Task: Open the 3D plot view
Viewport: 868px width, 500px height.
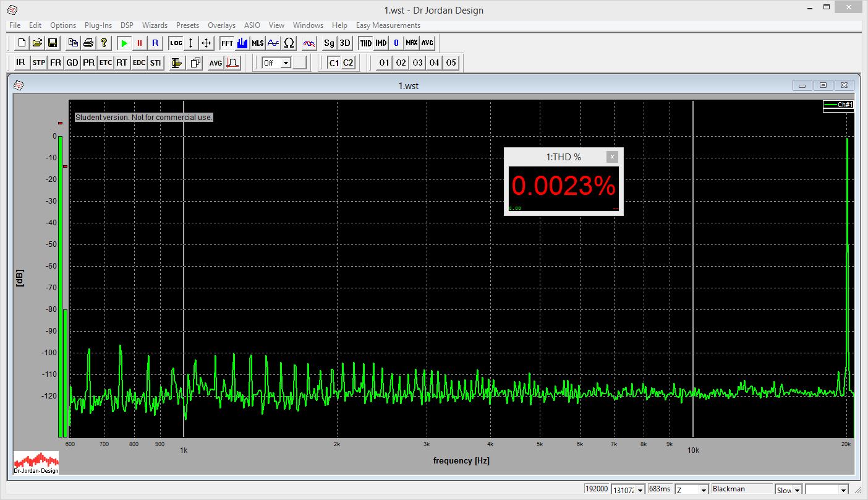Action: [x=345, y=43]
